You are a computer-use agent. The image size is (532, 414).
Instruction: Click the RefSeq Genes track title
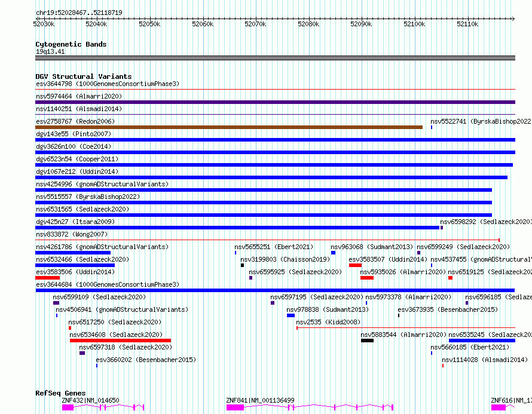(60, 393)
